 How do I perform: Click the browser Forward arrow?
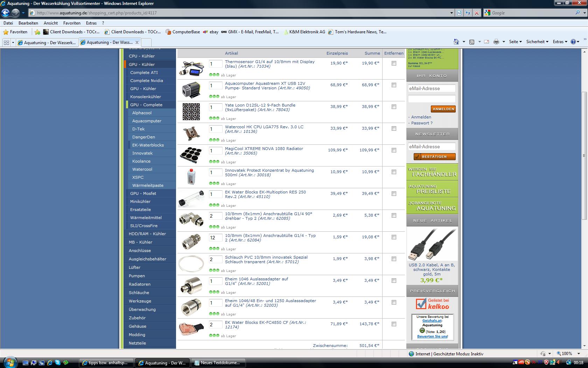coord(15,13)
